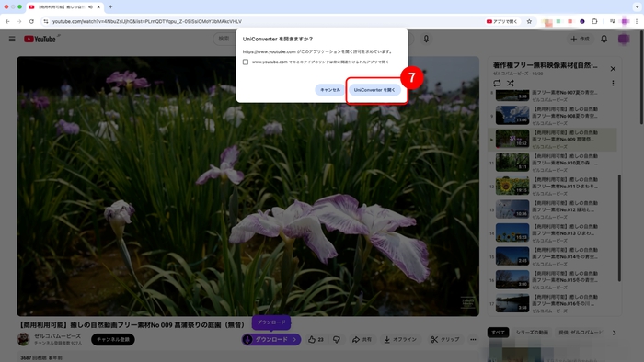Play playlist video No.014 冬の青空 thumbnail
The image size is (644, 362).
coord(512,255)
